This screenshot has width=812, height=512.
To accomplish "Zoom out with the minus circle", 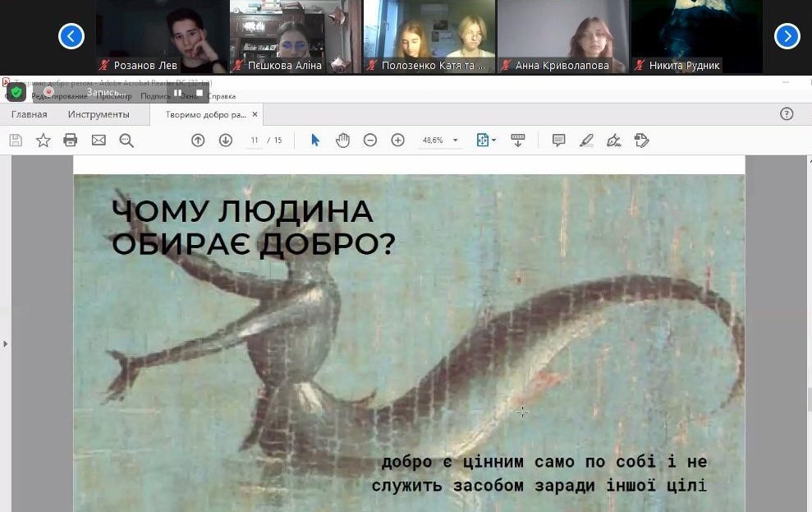I will pyautogui.click(x=369, y=141).
